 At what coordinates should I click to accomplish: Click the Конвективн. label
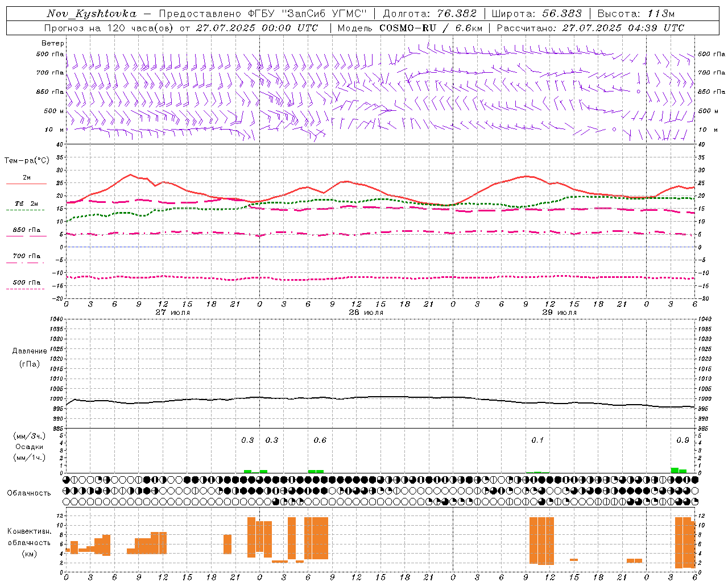pyautogui.click(x=30, y=531)
